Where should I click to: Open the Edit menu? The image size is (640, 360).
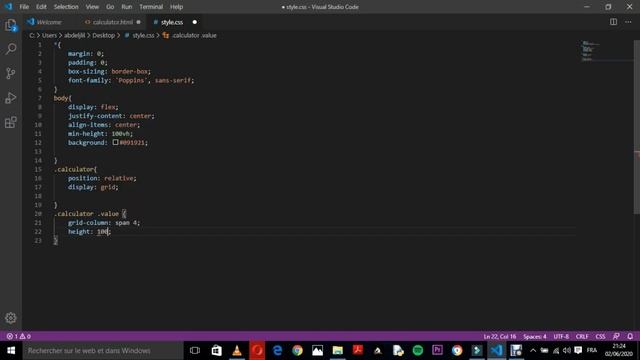click(41, 7)
